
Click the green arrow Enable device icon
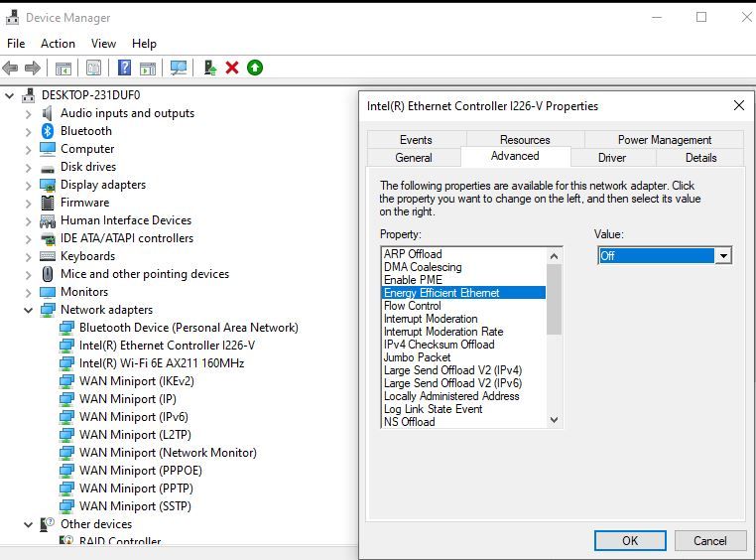(x=255, y=68)
